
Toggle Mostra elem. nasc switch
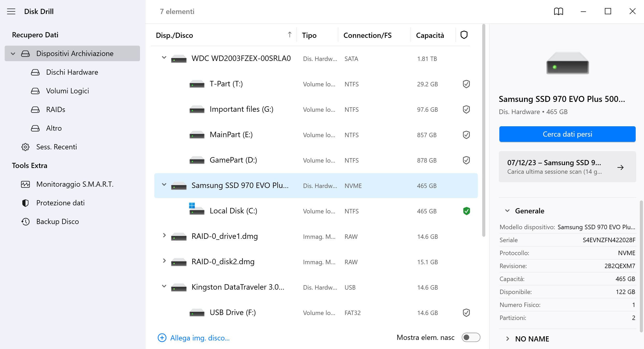(x=471, y=337)
